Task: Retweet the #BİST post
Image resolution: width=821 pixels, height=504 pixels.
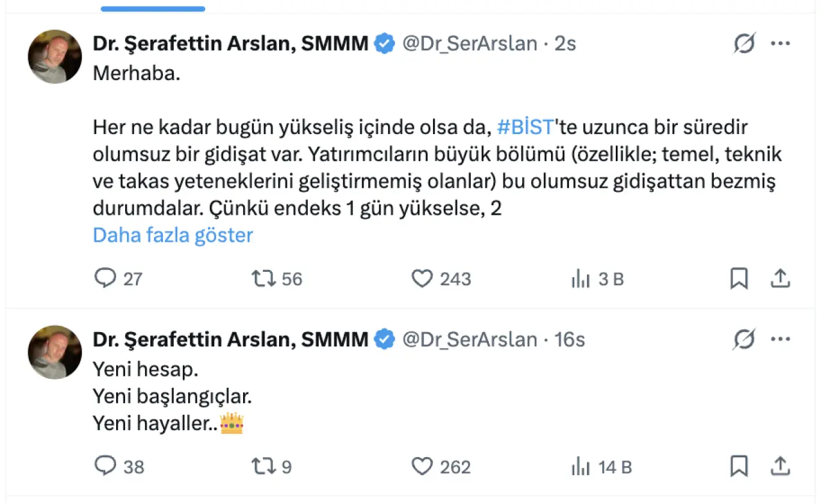Action: (x=263, y=279)
